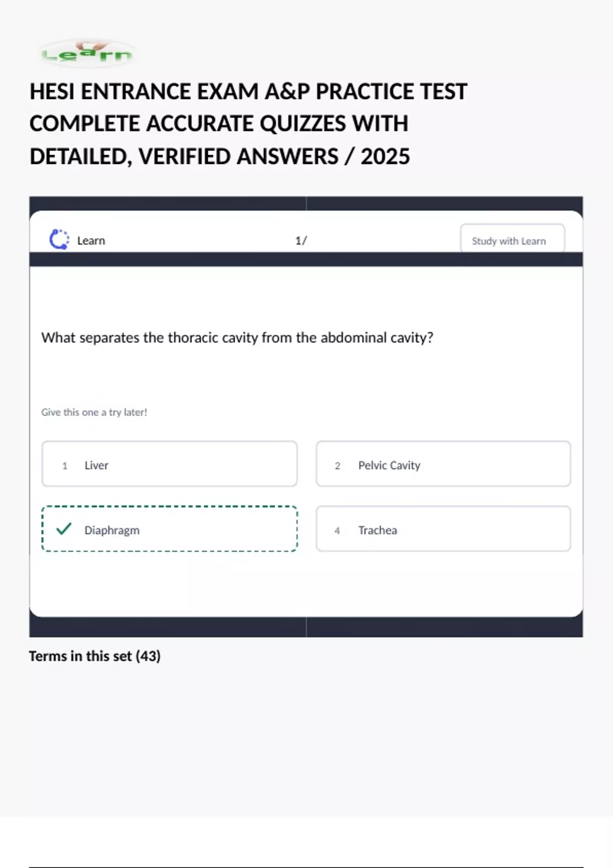
Task: Click the number 1 badge beside Liver
Action: coord(65,466)
